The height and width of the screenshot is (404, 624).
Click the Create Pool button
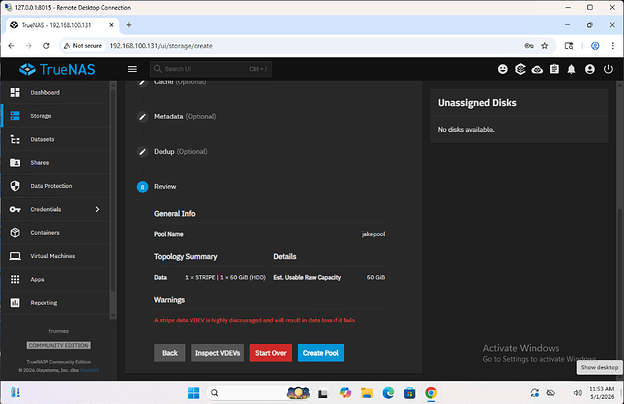(321, 353)
